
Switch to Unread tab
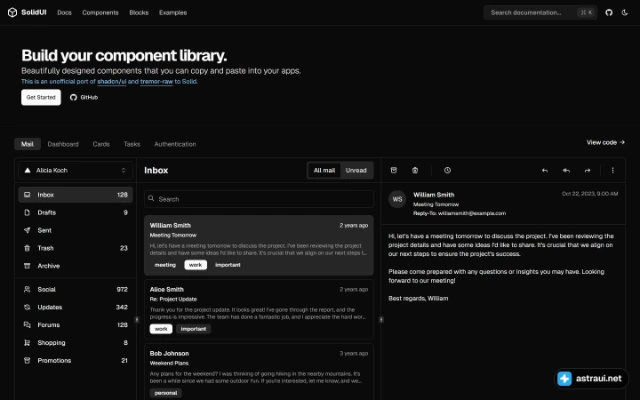pyautogui.click(x=356, y=170)
